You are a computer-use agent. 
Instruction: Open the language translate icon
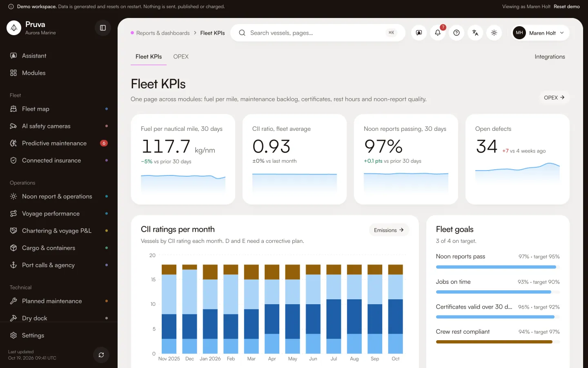[x=475, y=33]
